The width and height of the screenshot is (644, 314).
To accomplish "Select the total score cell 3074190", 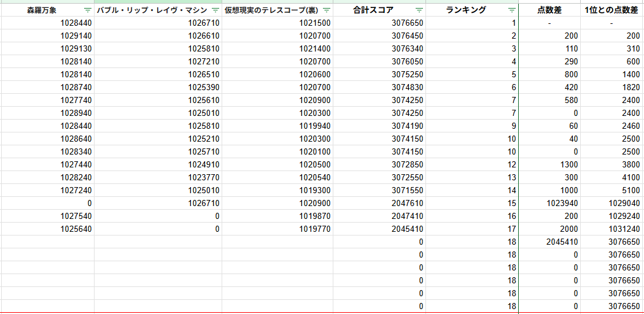I will tap(379, 126).
